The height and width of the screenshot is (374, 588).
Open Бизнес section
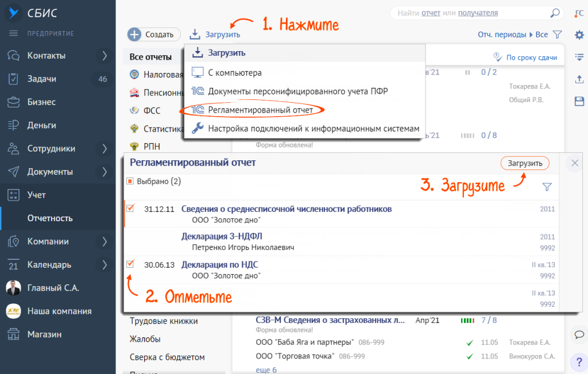coord(41,102)
